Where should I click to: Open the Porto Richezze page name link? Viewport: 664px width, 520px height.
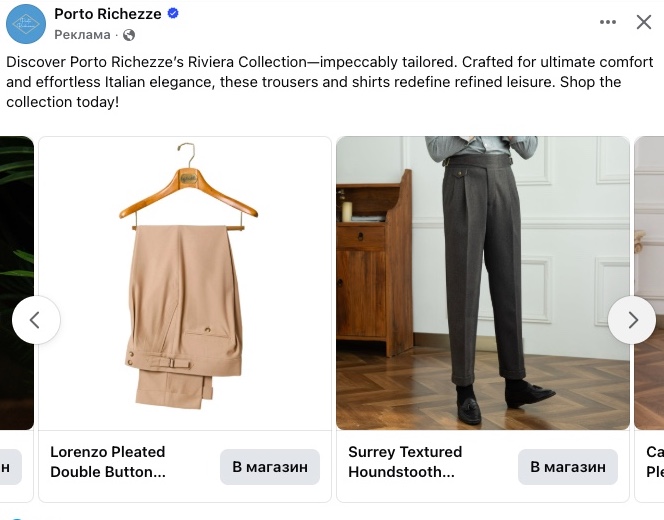click(107, 14)
